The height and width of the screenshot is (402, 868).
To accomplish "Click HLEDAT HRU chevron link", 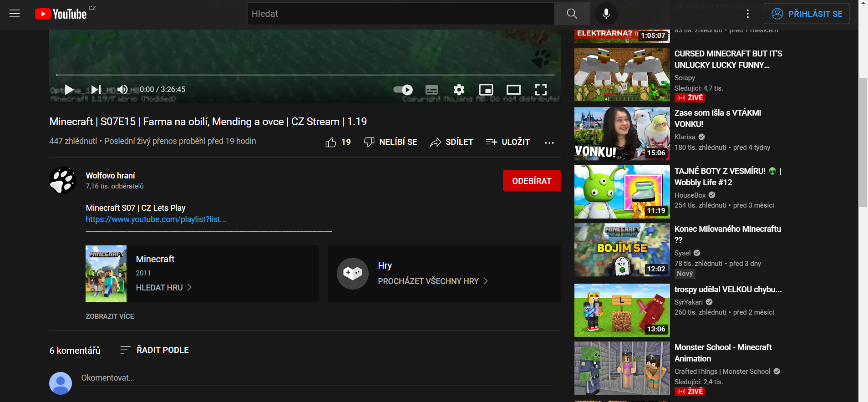I will pyautogui.click(x=164, y=288).
